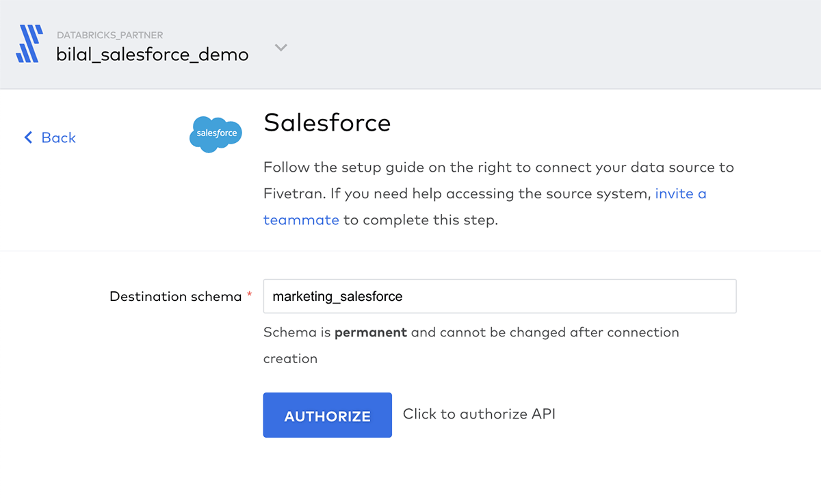
Task: Click the Salesforce page heading
Action: coord(327,122)
